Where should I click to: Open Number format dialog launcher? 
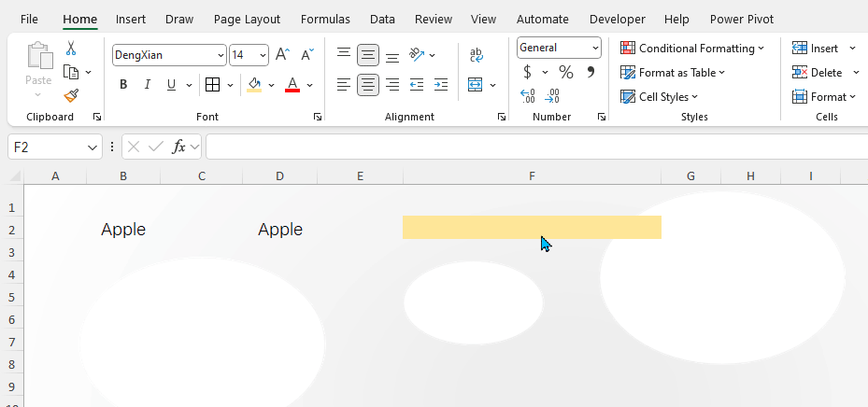point(602,117)
